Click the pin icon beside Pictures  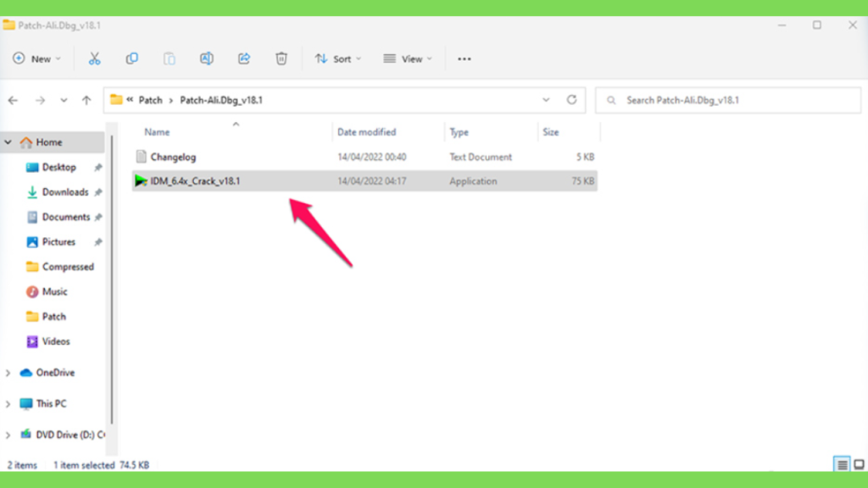pyautogui.click(x=98, y=241)
